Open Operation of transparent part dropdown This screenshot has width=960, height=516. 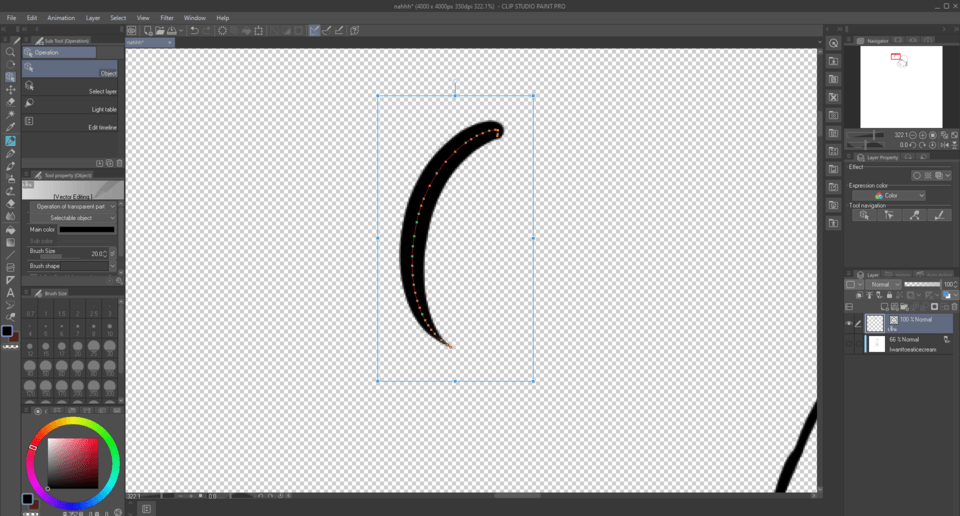point(73,206)
